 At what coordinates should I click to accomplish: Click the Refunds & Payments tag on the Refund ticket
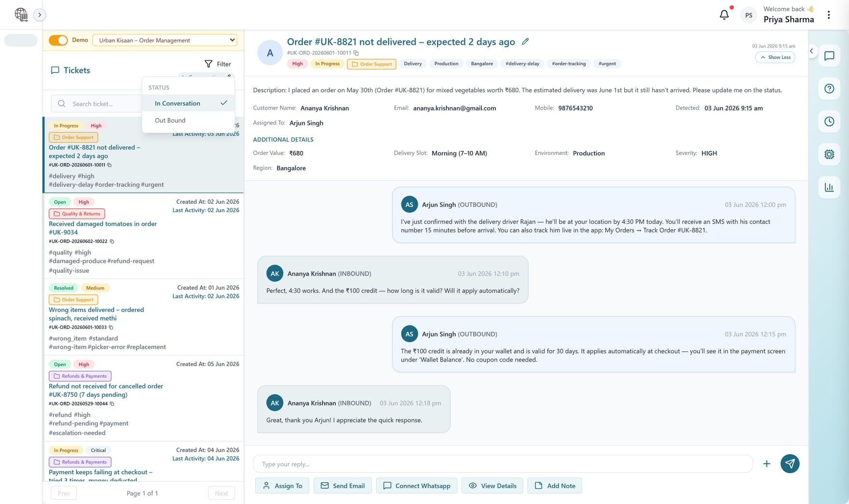point(80,376)
